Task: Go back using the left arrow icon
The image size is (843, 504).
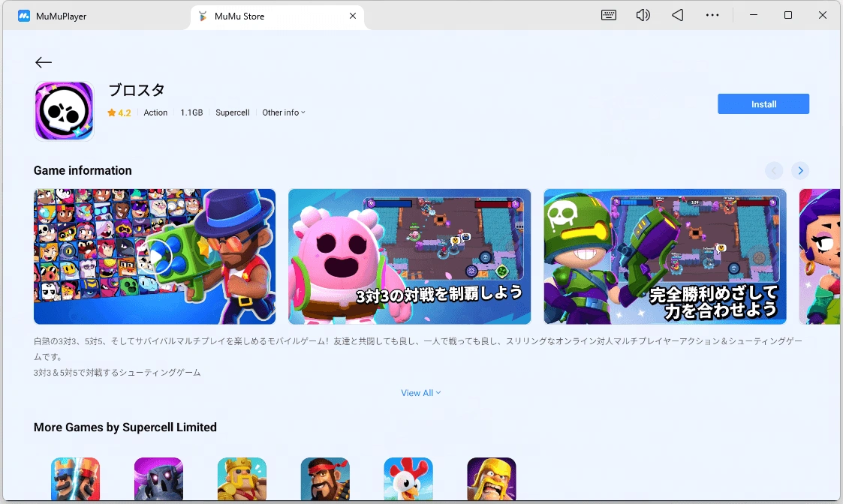Action: point(44,62)
